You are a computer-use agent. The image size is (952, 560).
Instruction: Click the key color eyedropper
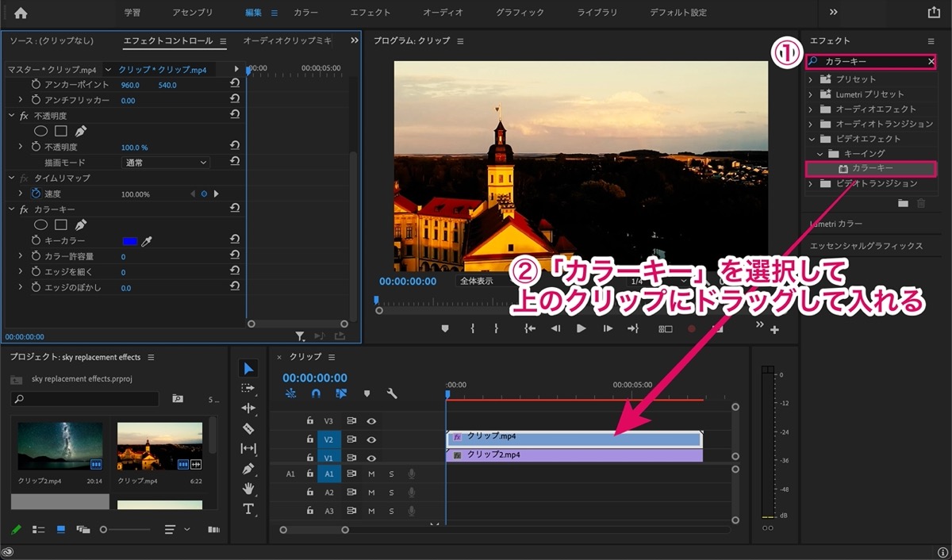(147, 240)
